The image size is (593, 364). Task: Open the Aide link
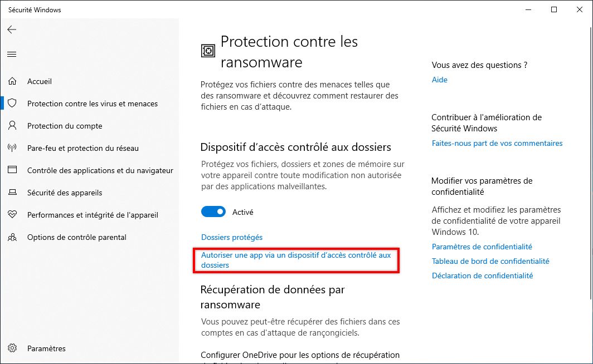click(x=440, y=80)
